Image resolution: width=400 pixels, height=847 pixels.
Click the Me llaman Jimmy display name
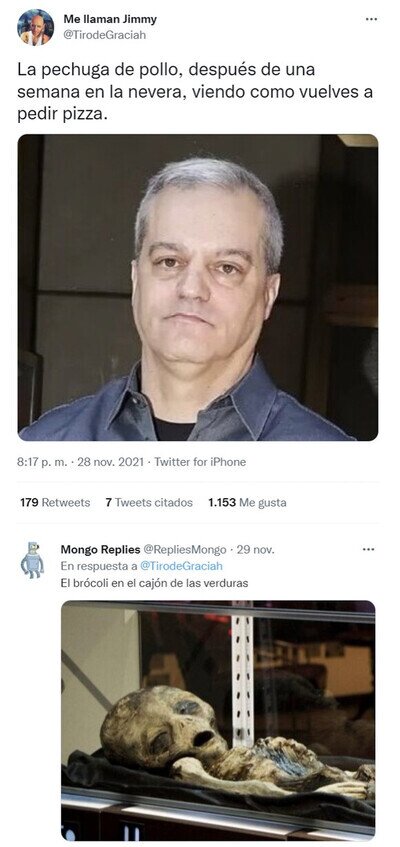110,19
